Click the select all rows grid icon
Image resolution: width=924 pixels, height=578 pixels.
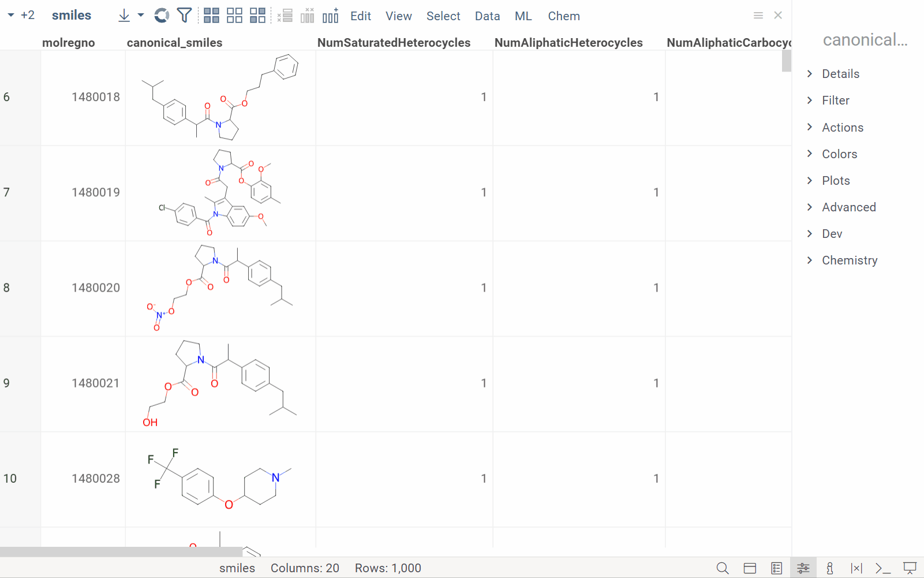211,16
